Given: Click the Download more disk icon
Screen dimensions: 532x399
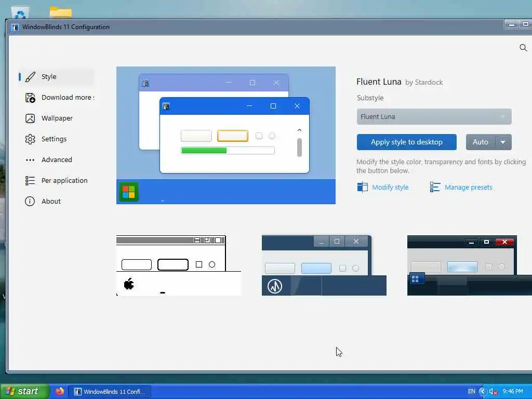Looking at the screenshot, I should tap(30, 98).
